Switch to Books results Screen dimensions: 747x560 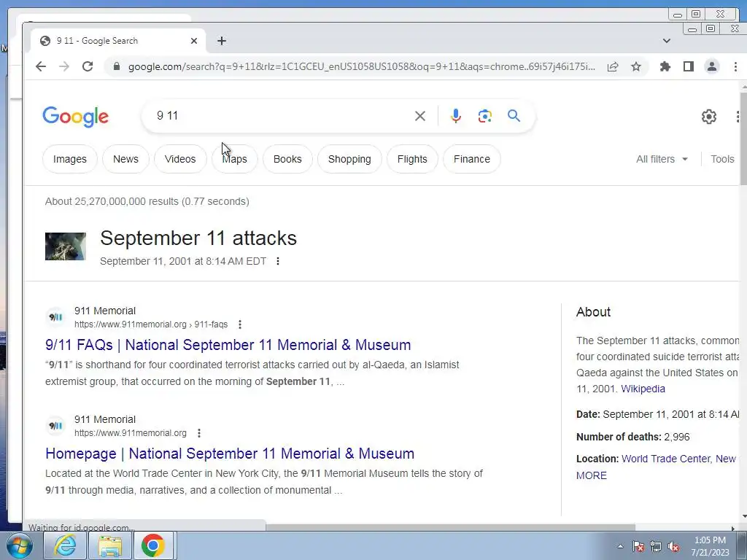[287, 159]
